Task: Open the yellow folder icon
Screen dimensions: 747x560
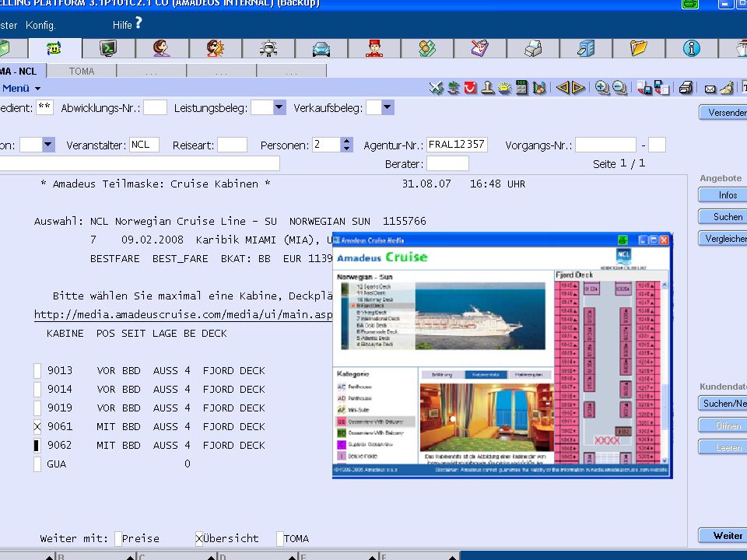Action: click(x=638, y=48)
